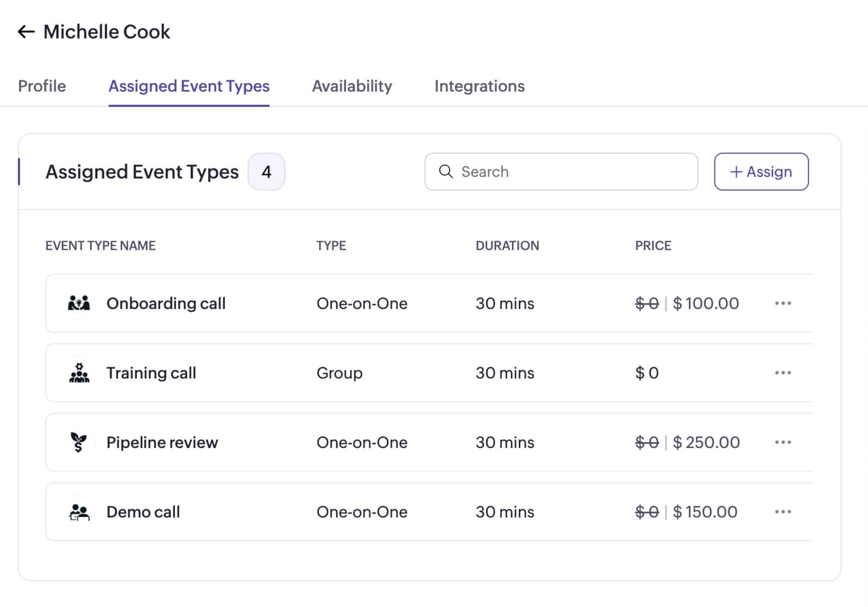
Task: Select the Assigned Event Types tab
Action: click(x=189, y=86)
